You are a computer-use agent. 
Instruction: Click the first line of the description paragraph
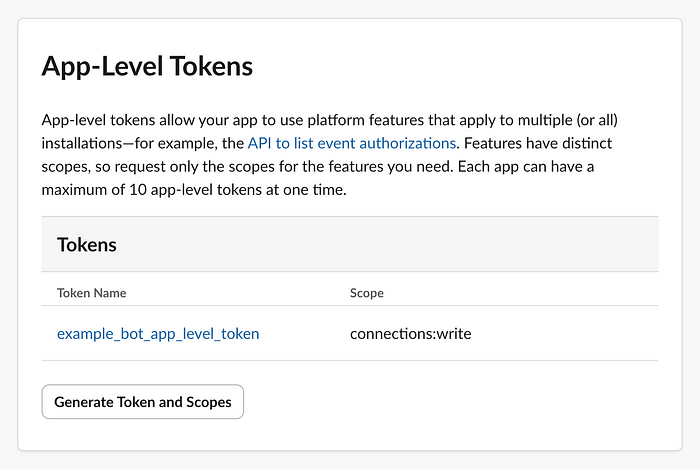pos(329,120)
